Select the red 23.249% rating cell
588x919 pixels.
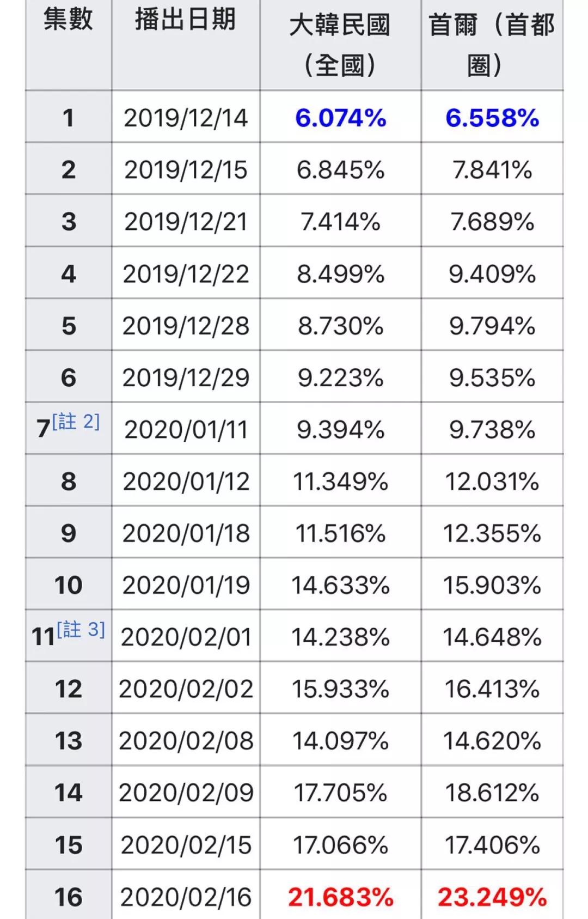coord(492,897)
